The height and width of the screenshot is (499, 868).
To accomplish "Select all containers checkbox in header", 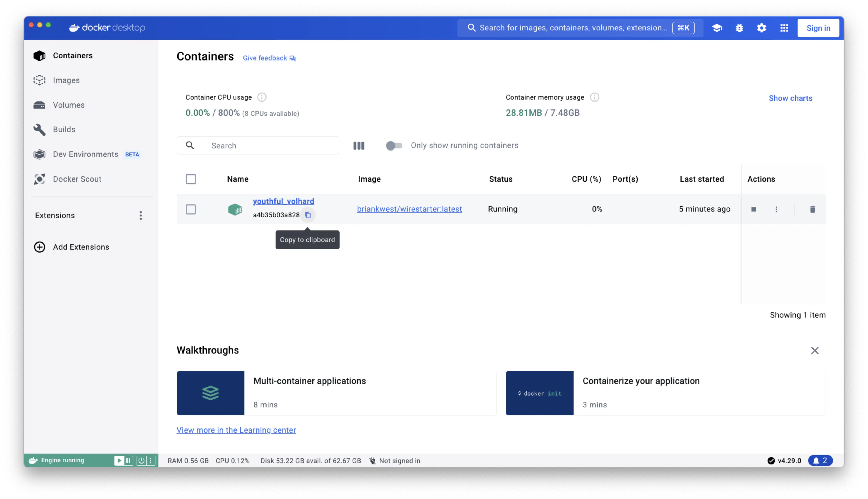I will click(191, 179).
